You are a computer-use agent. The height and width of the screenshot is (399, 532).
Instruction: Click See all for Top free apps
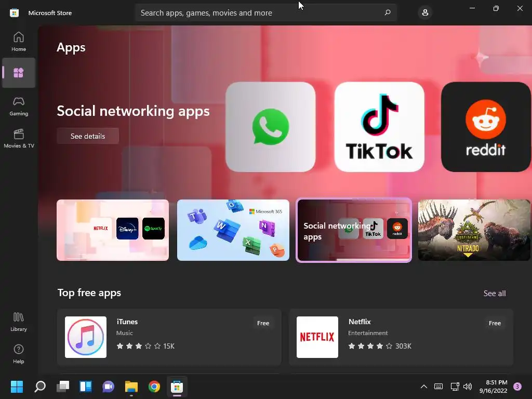pos(495,293)
